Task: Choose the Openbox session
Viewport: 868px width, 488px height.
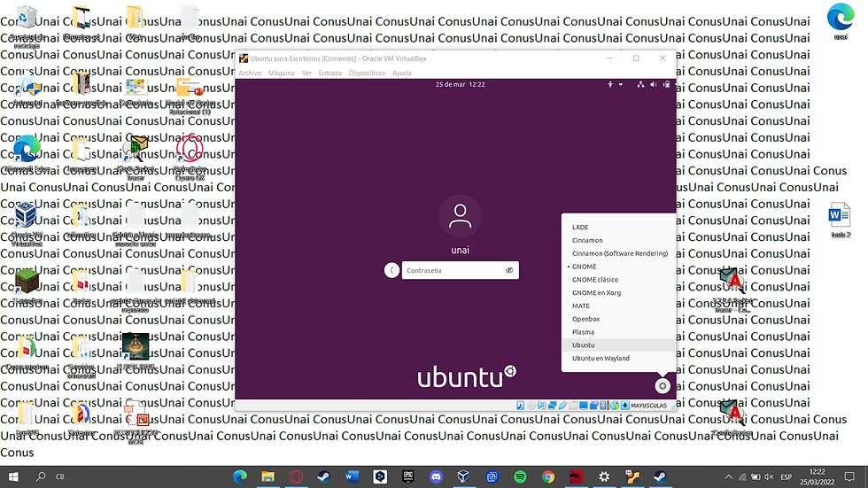Action: coord(618,319)
